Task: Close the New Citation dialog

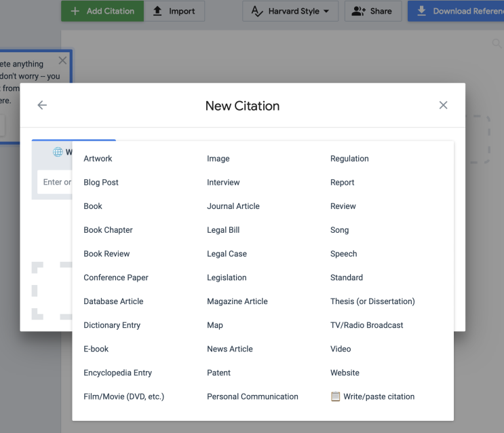Action: coord(443,105)
